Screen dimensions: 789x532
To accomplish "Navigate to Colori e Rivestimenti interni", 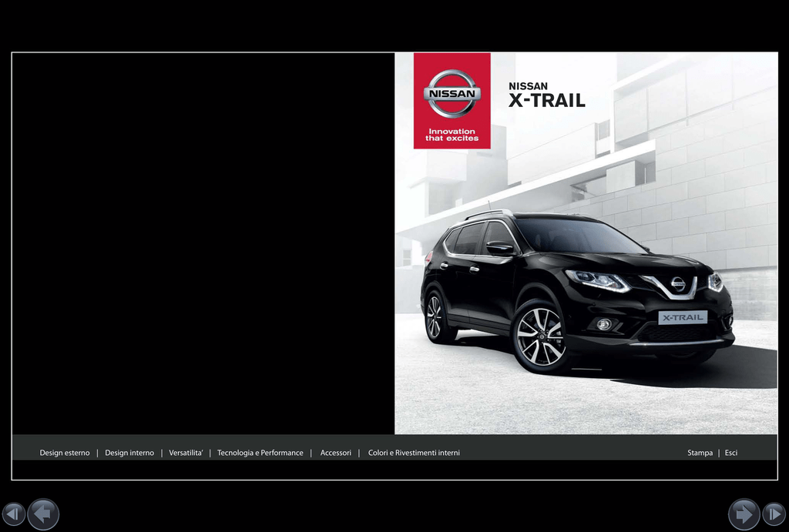I will pyautogui.click(x=414, y=453).
